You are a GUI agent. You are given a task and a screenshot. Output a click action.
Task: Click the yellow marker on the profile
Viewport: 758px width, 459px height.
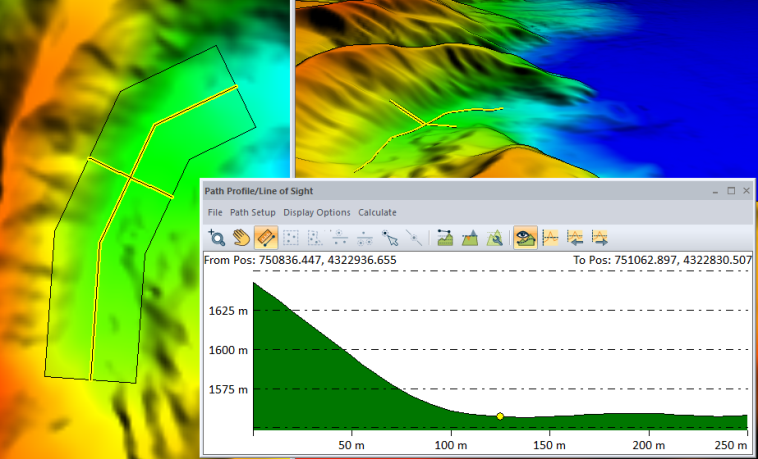tap(500, 416)
